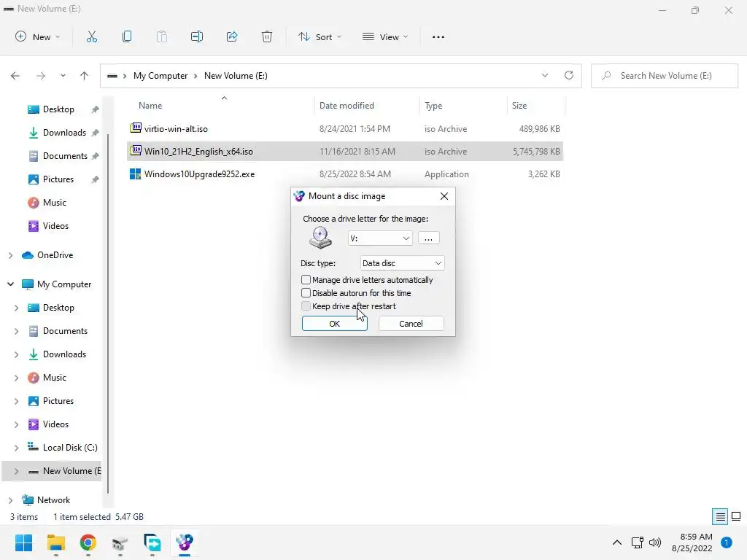
Task: Sort by the Type column header
Action: click(x=433, y=106)
